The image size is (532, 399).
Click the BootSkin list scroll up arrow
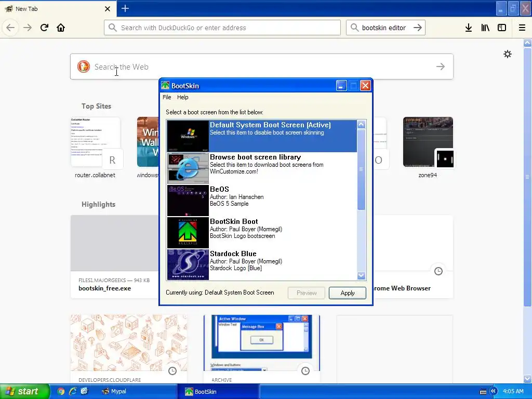coord(362,125)
